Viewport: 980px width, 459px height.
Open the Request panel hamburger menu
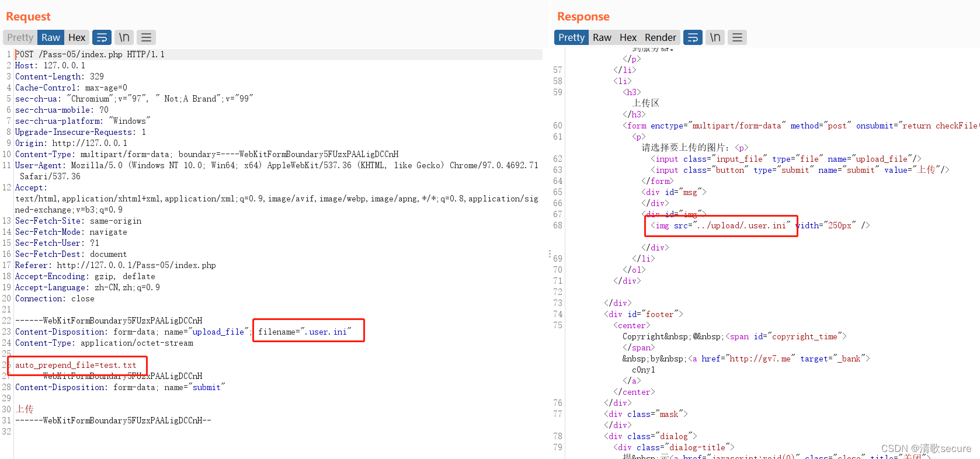[x=147, y=37]
